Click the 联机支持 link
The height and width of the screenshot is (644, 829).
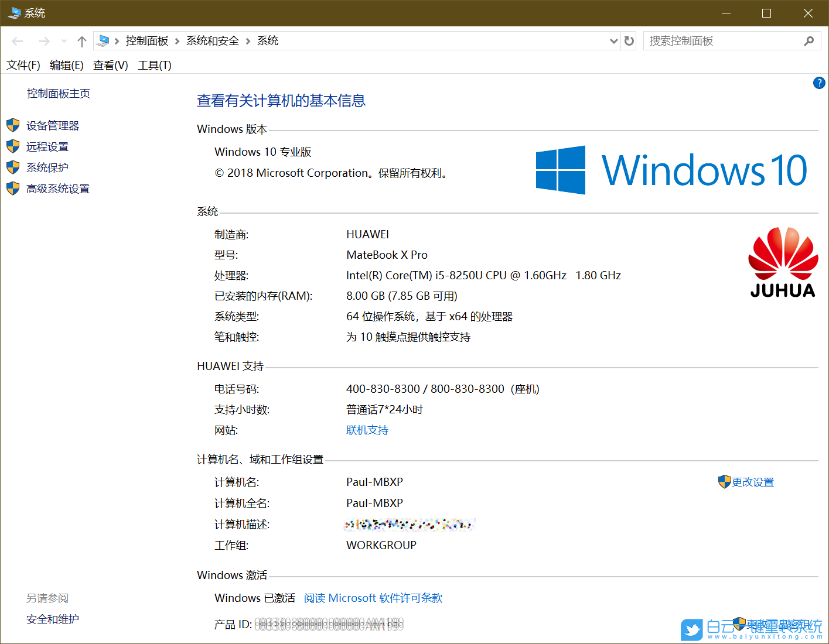[x=367, y=430]
